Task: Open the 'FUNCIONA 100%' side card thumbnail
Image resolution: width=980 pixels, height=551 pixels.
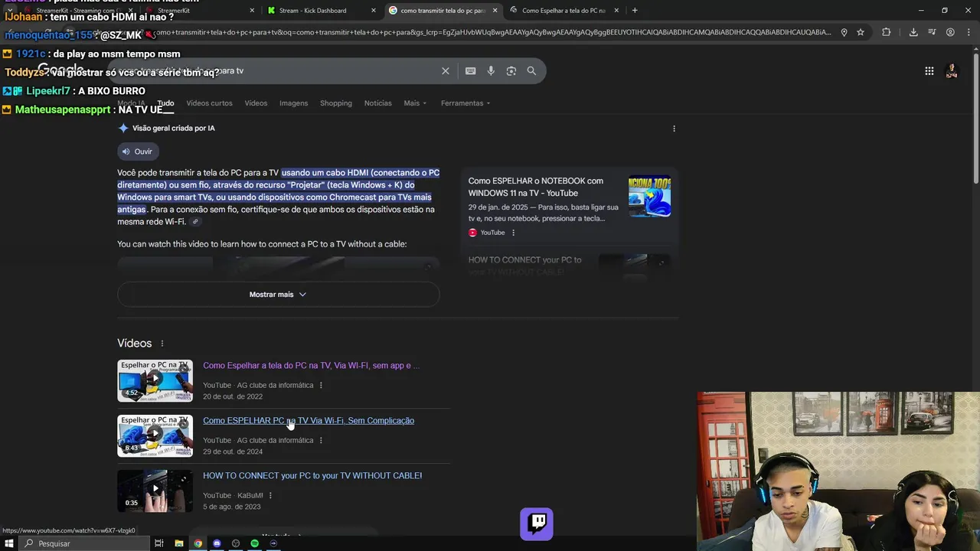Action: pos(649,197)
